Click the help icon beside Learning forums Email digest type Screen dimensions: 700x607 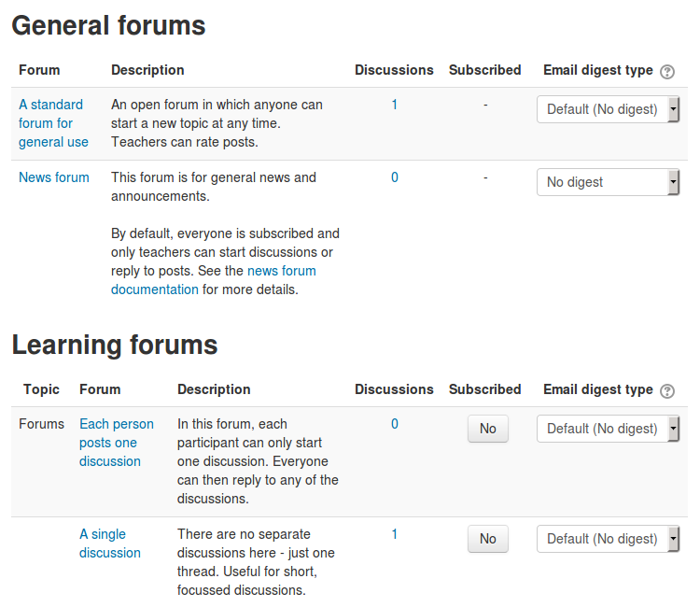tap(667, 391)
